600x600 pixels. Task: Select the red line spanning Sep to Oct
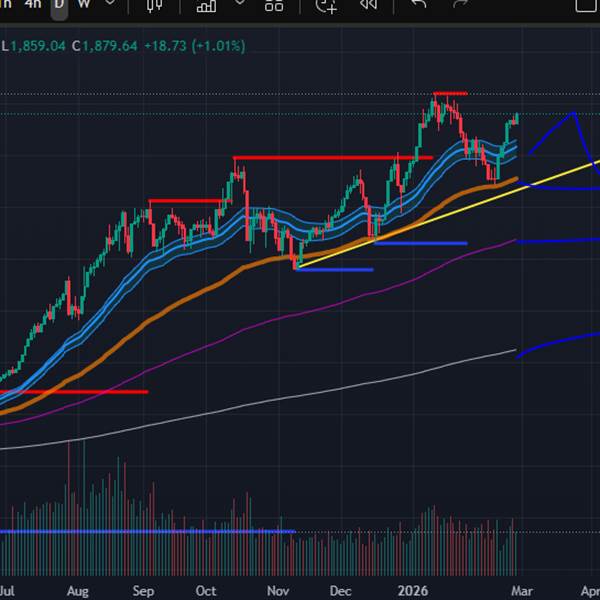point(190,201)
